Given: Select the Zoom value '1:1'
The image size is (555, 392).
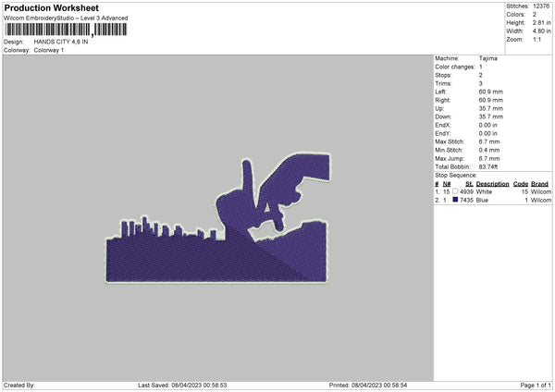Looking at the screenshot, I should click(536, 39).
